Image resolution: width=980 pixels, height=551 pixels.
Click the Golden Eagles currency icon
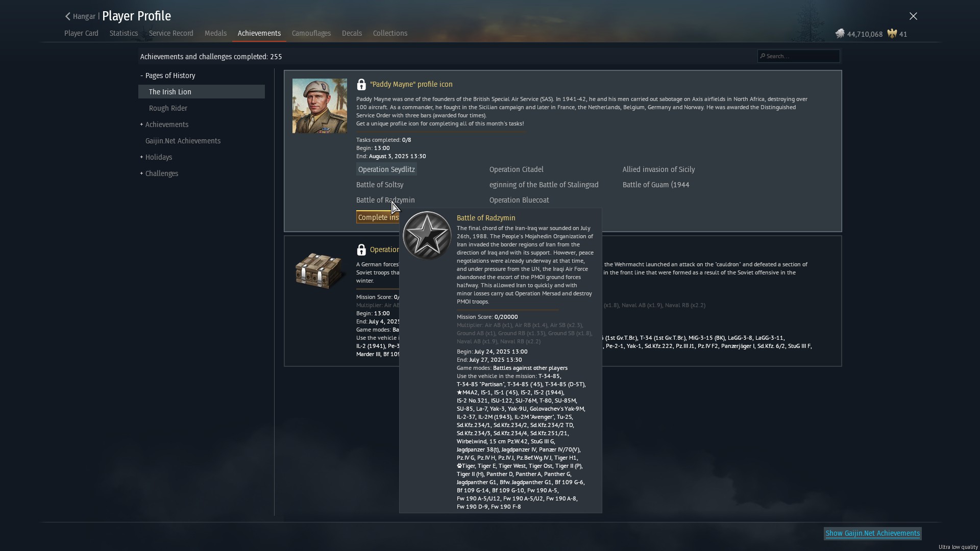coord(892,34)
